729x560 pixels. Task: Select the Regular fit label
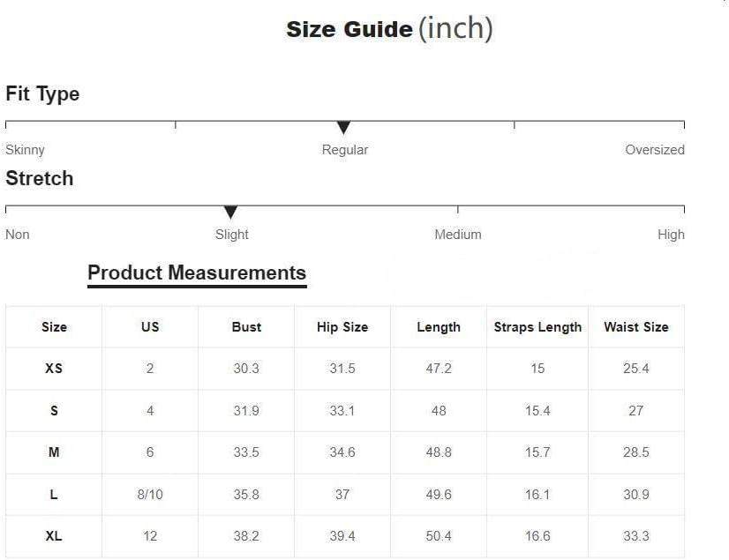(x=345, y=150)
